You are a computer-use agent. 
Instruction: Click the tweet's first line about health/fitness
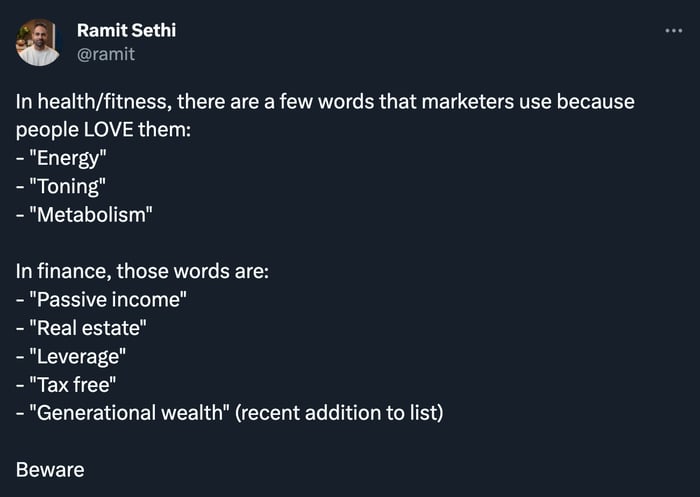(x=325, y=102)
